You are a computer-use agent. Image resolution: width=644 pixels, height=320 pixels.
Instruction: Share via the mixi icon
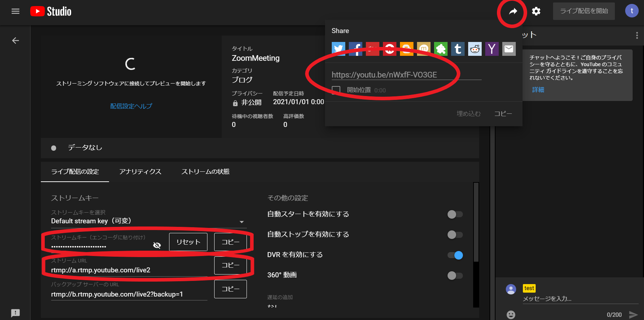tap(423, 49)
